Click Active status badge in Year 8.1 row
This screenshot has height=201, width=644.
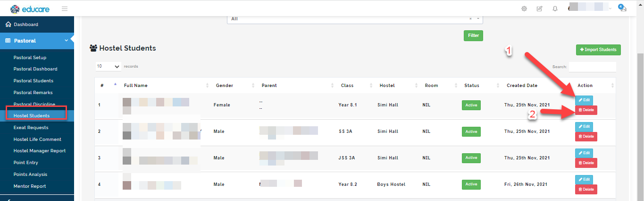[x=471, y=105]
